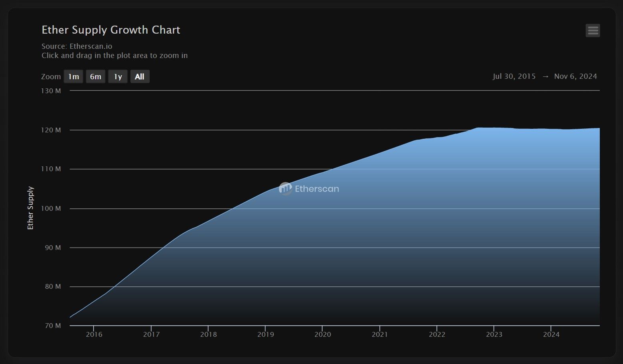Click the 70 M y-axis label
Viewport: 623px width, 364px height.
[52, 326]
